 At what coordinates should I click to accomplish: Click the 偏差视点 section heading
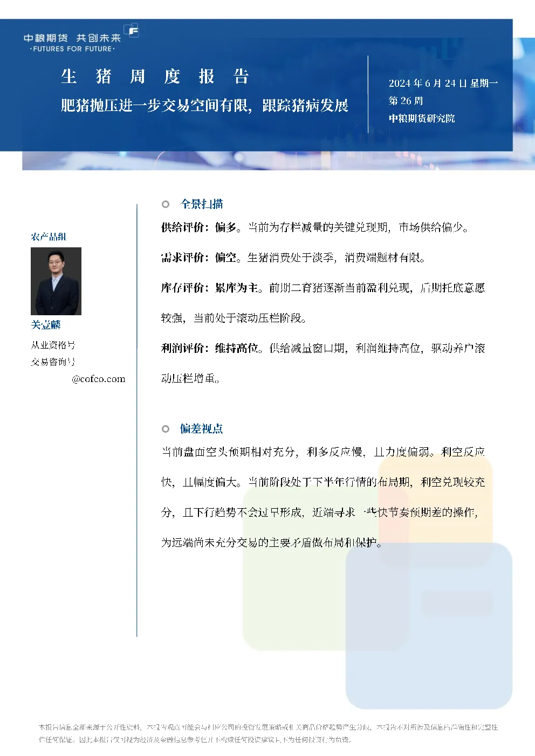coord(202,429)
